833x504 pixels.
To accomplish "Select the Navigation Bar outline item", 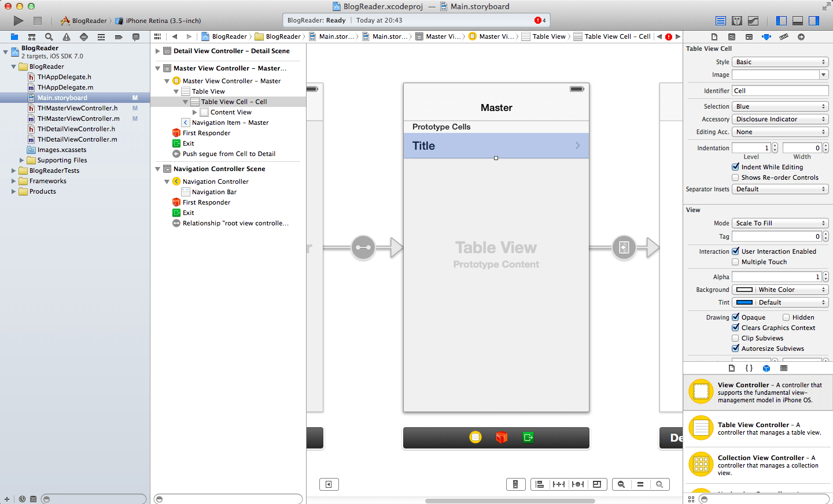I will point(214,192).
